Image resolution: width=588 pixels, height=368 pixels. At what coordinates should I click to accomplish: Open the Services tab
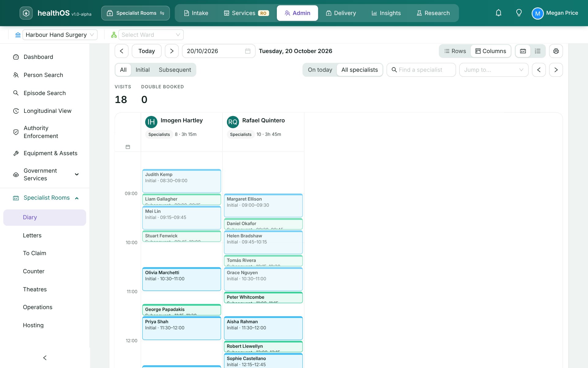pyautogui.click(x=246, y=13)
